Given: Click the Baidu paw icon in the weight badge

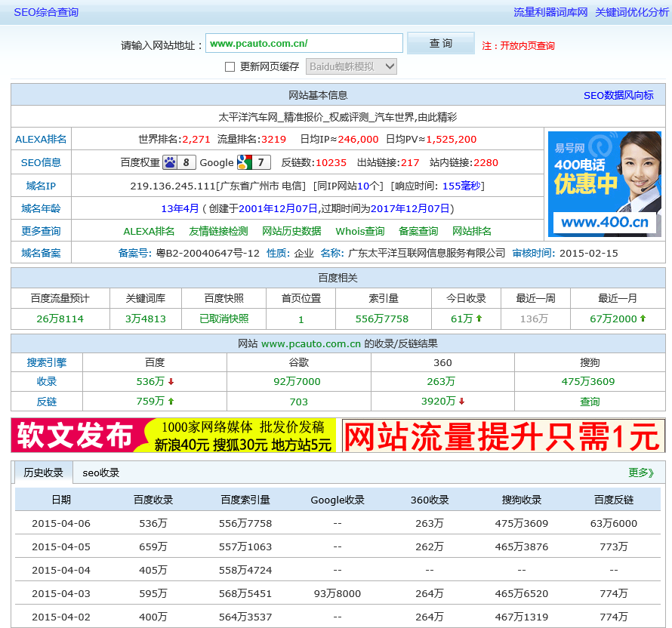Looking at the screenshot, I should 169,163.
